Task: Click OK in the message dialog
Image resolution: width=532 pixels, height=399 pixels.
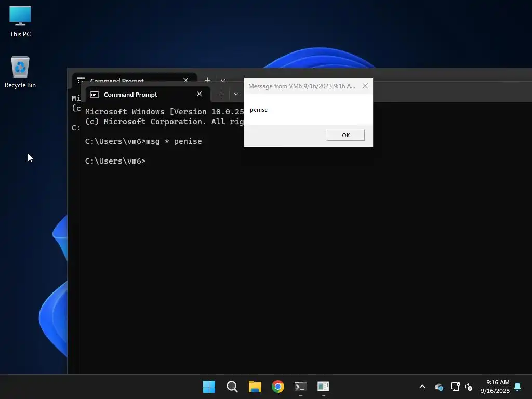Action: pos(345,135)
